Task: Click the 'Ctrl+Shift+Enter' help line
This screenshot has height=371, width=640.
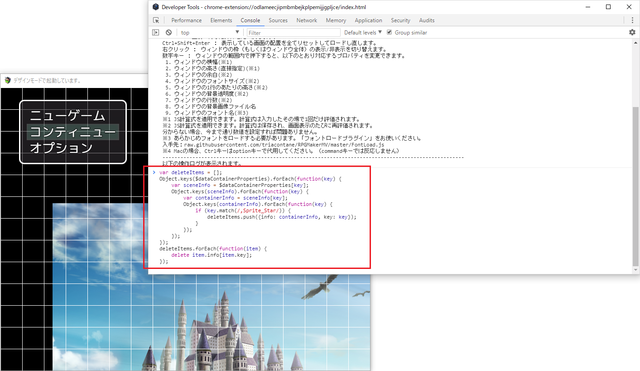Action: click(269, 43)
